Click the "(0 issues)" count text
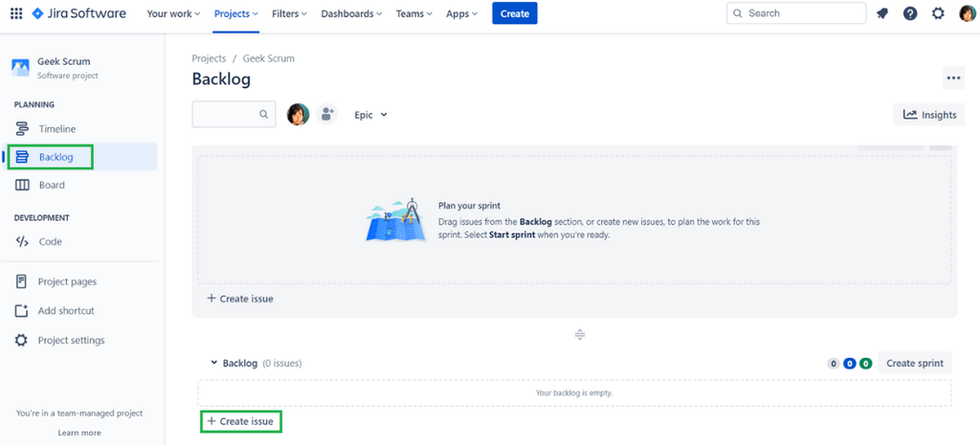The image size is (980, 445). click(281, 363)
